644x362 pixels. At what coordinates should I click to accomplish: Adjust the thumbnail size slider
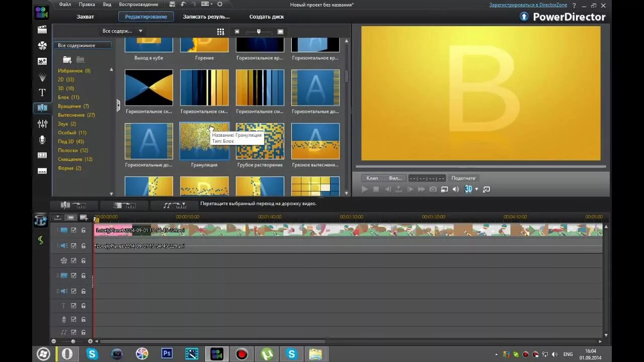(x=259, y=32)
